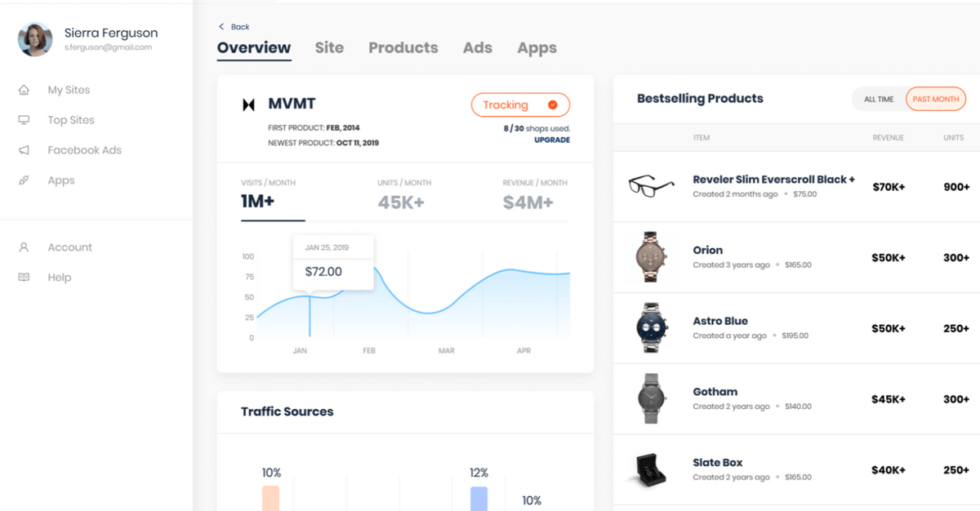Click the $45K+ revenue for Gotham
The image size is (980, 511).
[x=889, y=399]
